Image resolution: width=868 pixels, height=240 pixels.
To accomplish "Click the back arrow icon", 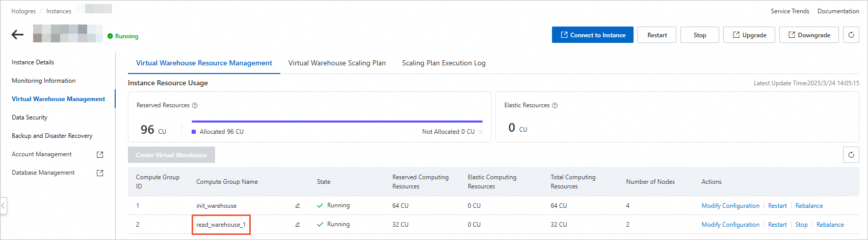I will pos(18,35).
